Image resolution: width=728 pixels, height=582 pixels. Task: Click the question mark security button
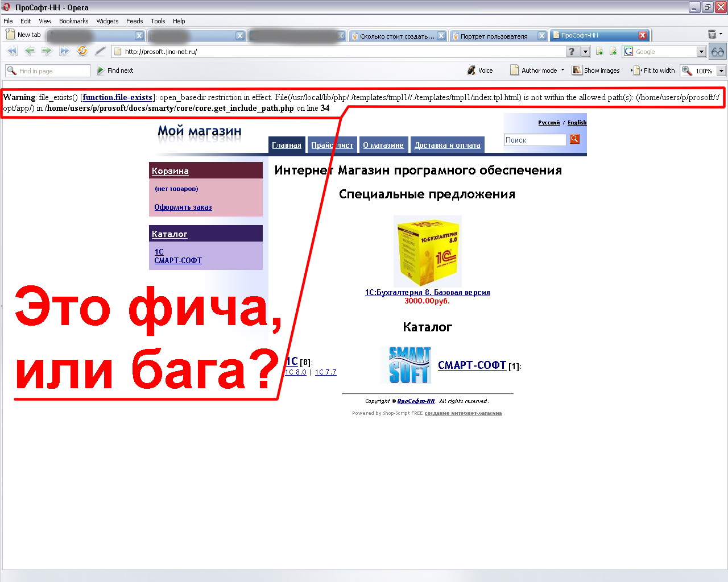coord(573,52)
